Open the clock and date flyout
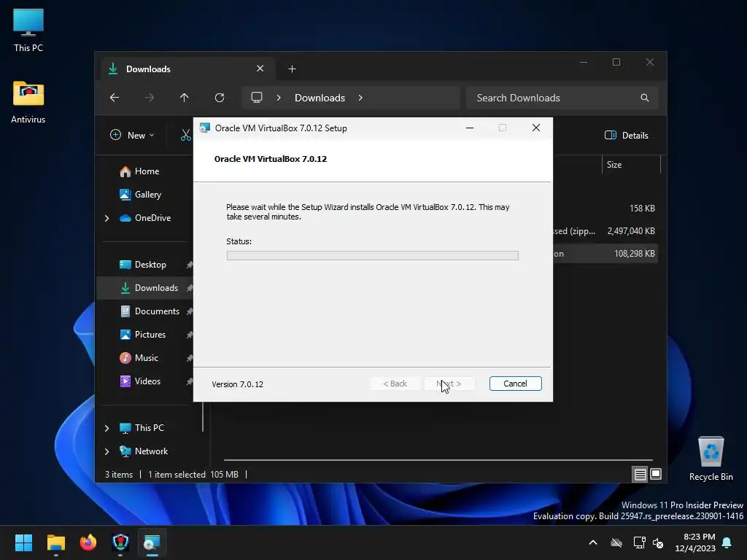747x560 pixels. tap(695, 542)
